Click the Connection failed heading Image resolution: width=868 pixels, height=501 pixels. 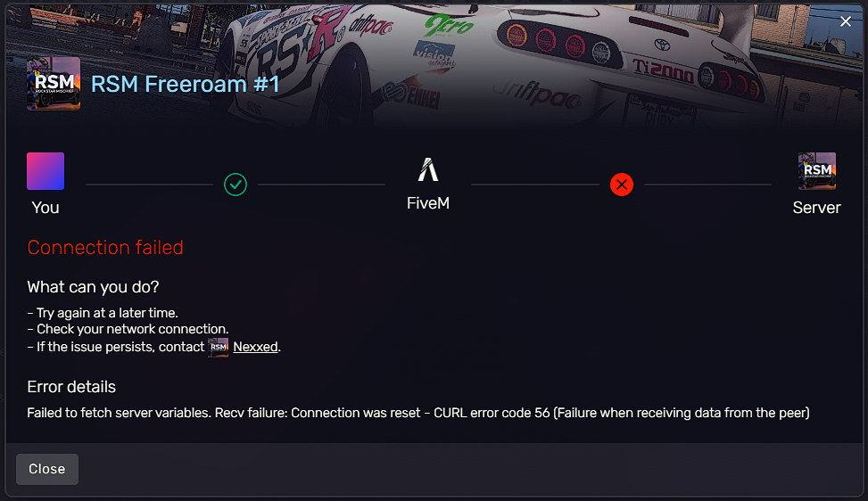pyautogui.click(x=105, y=247)
